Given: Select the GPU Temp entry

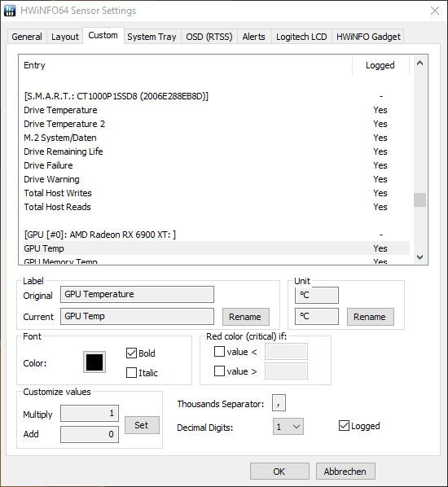Looking at the screenshot, I should tap(216, 248).
